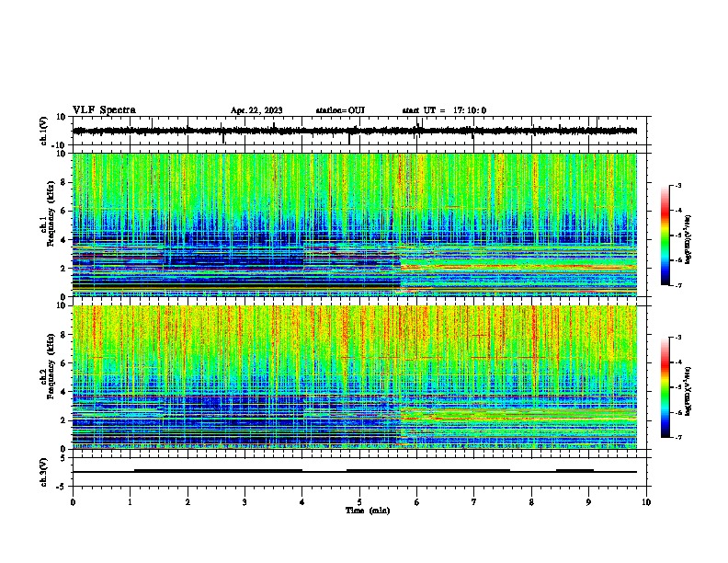Click the "2" kHz tick of ch.2 spectrogram
728x563 pixels.
[x=64, y=420]
